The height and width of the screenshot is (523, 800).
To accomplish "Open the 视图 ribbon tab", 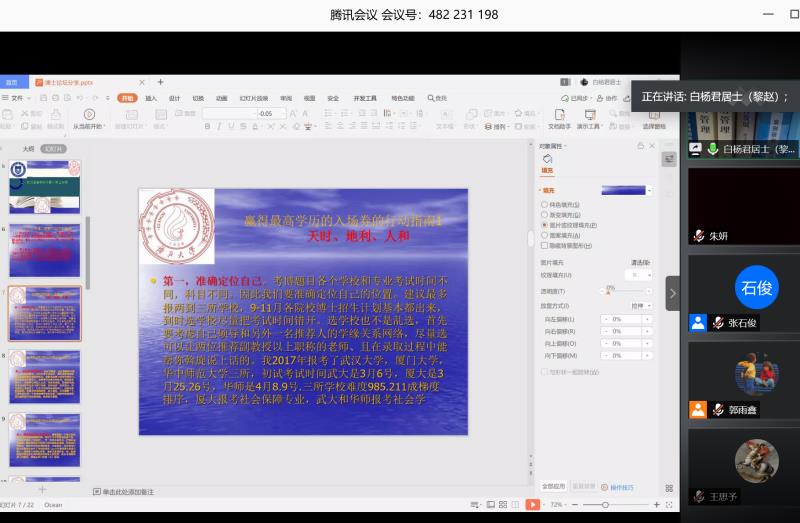I will pyautogui.click(x=309, y=98).
